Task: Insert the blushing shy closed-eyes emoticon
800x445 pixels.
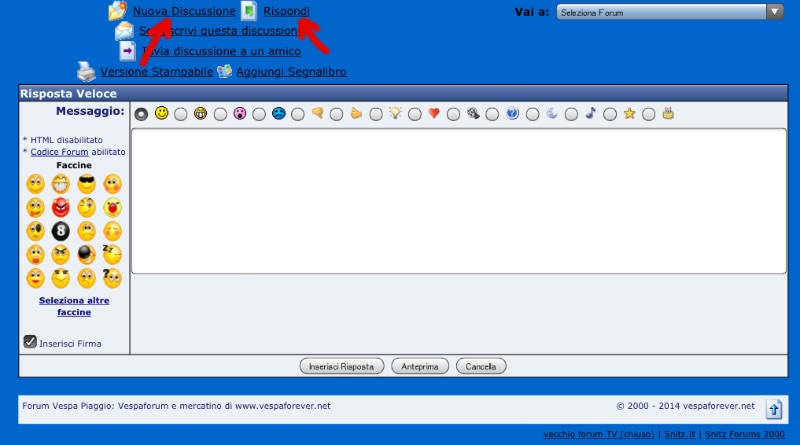Action: click(112, 231)
